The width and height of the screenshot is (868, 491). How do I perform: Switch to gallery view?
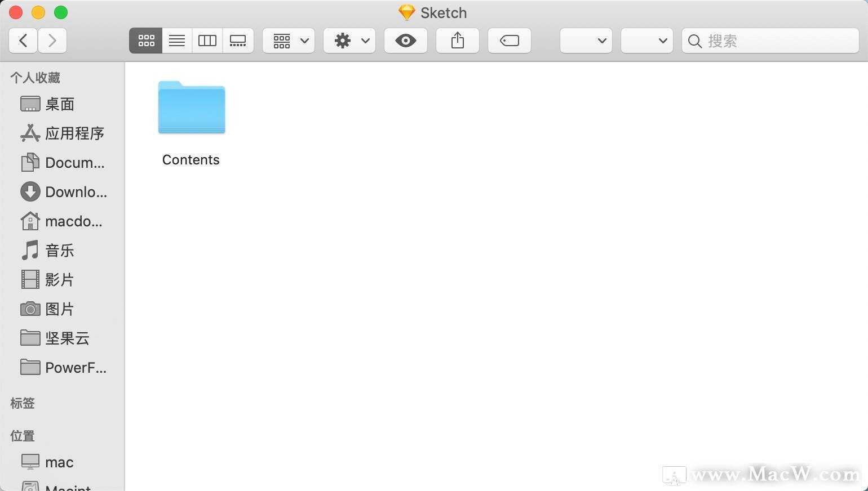(238, 41)
